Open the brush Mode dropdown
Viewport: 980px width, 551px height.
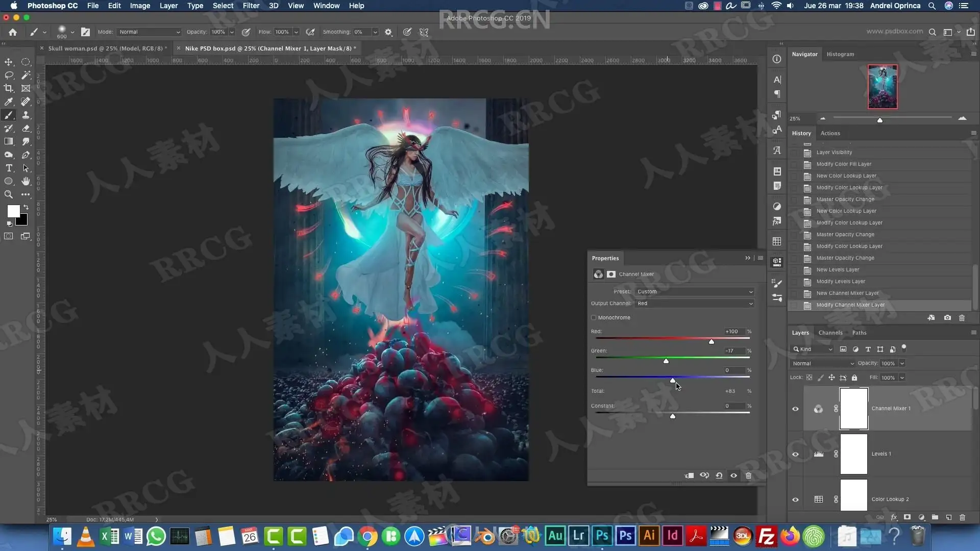(x=149, y=32)
